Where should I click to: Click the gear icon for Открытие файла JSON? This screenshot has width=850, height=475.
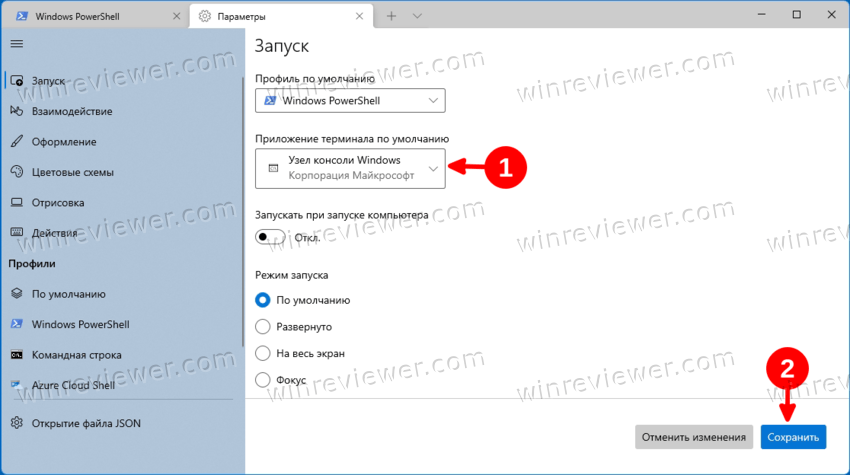point(17,423)
